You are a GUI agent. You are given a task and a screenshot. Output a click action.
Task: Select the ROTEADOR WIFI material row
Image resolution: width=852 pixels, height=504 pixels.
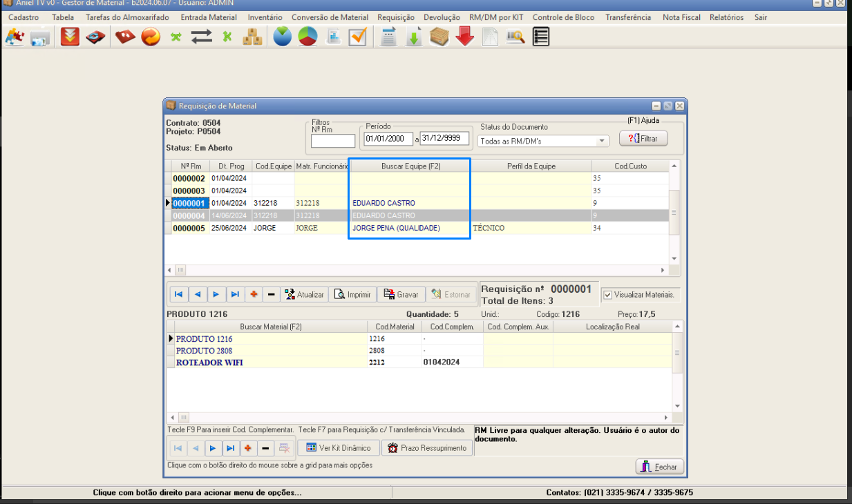pos(209,362)
